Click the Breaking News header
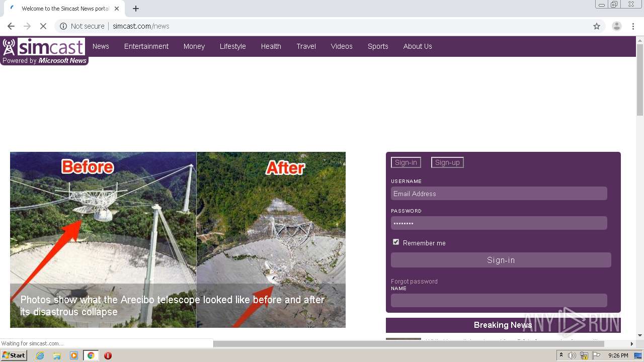The image size is (644, 362). point(503,325)
